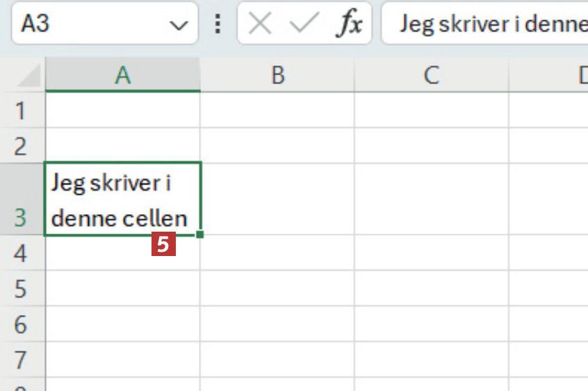Click the Cancel X icon in formula bar
Screen dimensions: 588x391
[260, 25]
